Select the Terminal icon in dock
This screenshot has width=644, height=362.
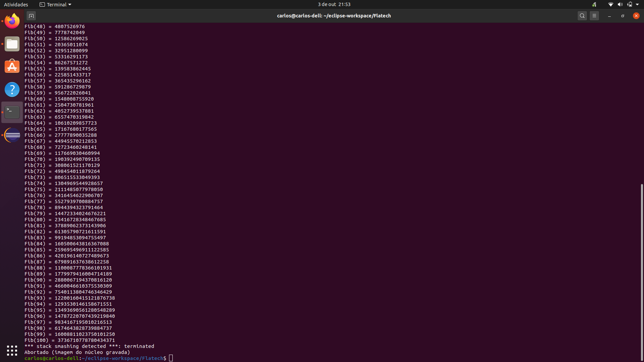12,112
